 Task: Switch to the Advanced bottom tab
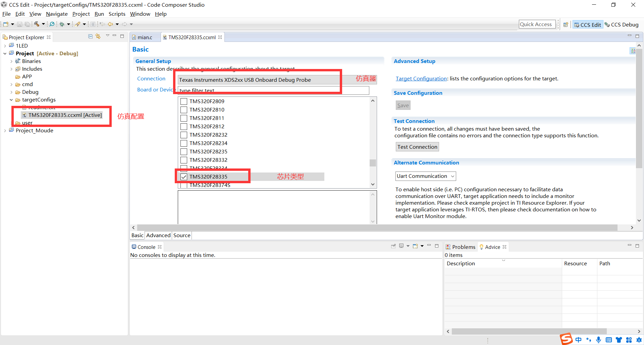(158, 235)
